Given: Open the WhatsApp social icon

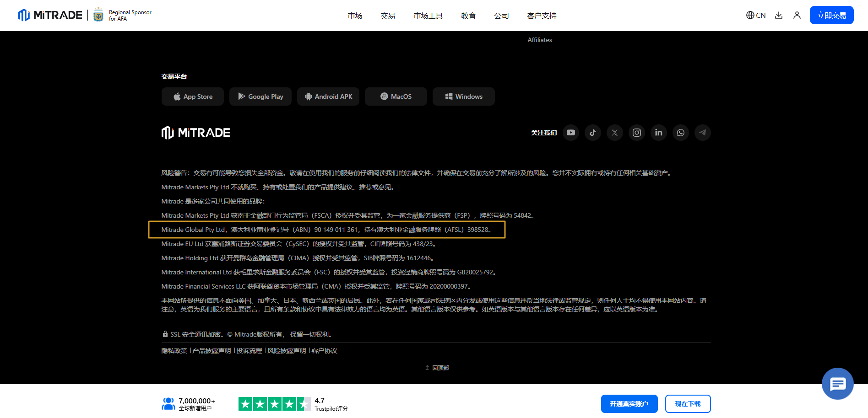Looking at the screenshot, I should (x=681, y=133).
